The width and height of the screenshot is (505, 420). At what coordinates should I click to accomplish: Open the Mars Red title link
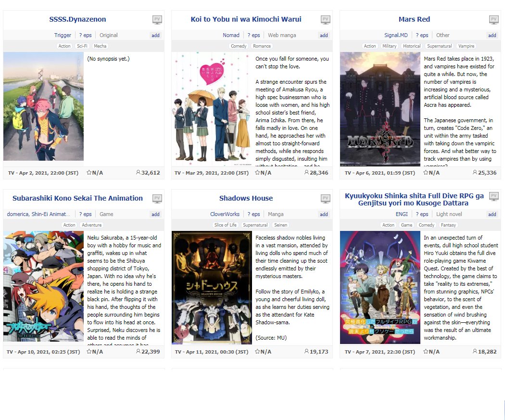414,19
